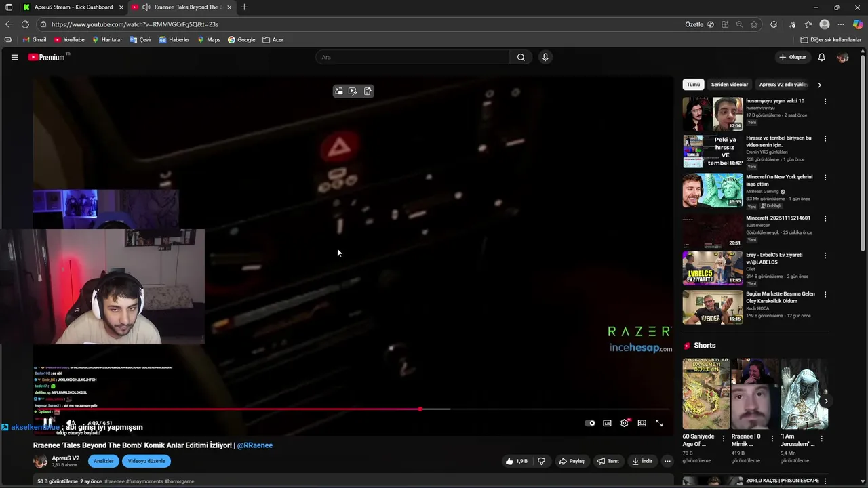Viewport: 868px width, 488px height.
Task: Toggle the autoplay switch in the player
Action: [x=590, y=423]
